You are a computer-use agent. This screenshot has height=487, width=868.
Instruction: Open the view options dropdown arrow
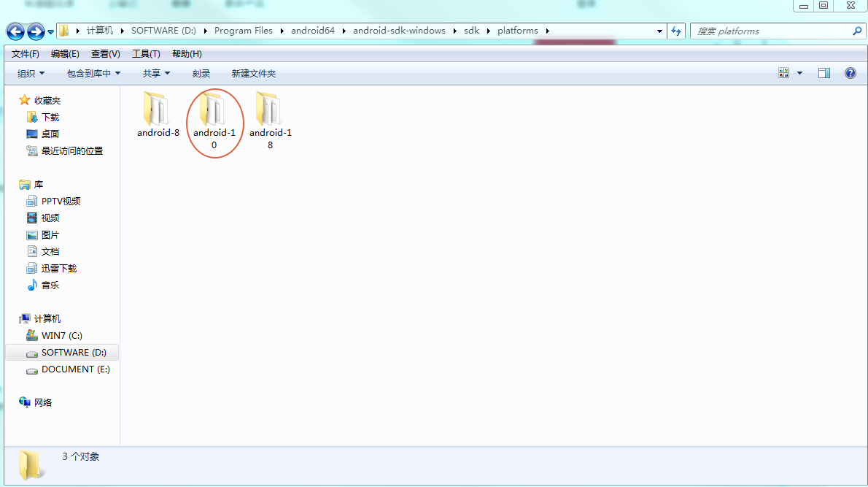pos(799,72)
